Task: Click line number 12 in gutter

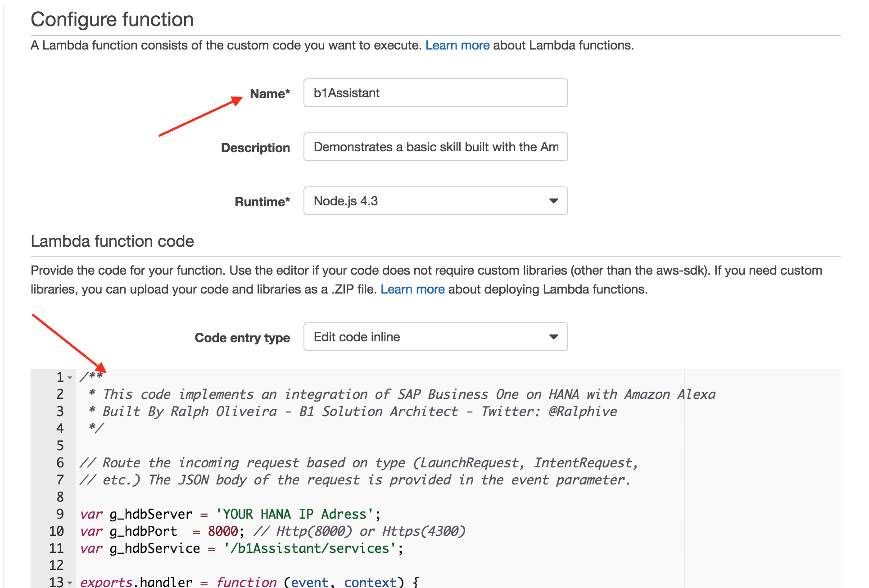Action: 56,565
